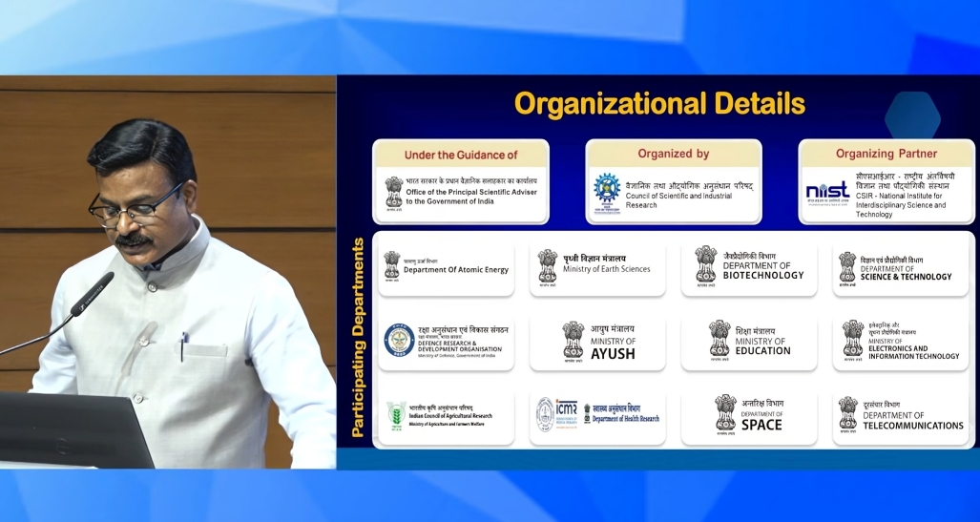Select the 'Under the Guidance of' header
Image resolution: width=980 pixels, height=522 pixels.
coord(461,155)
